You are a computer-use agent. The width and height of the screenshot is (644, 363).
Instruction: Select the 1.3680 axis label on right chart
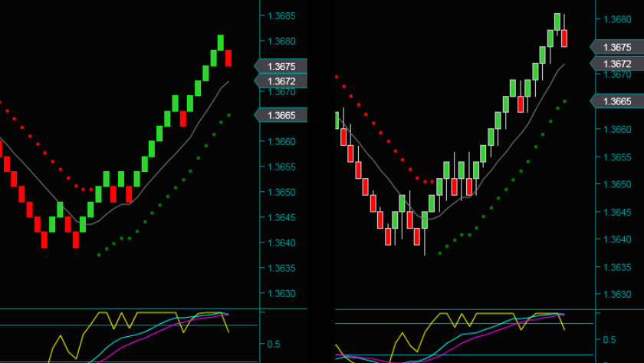click(x=617, y=20)
